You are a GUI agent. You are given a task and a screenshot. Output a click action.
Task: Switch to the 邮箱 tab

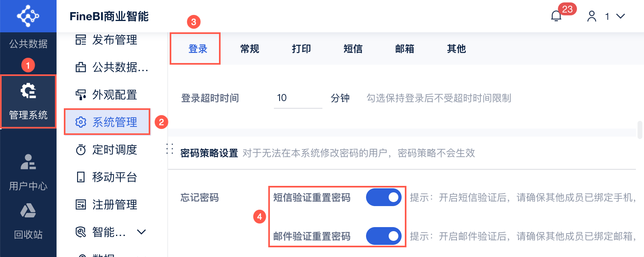click(x=405, y=49)
